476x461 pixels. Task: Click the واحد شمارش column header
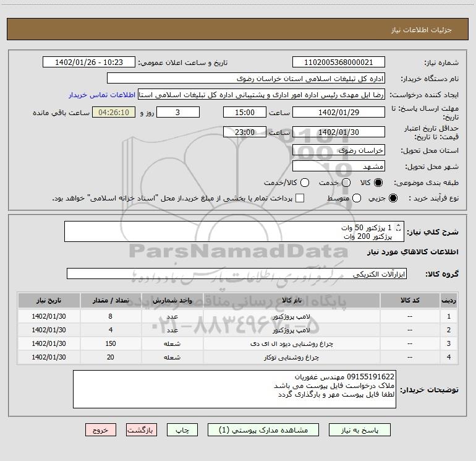[172, 300]
